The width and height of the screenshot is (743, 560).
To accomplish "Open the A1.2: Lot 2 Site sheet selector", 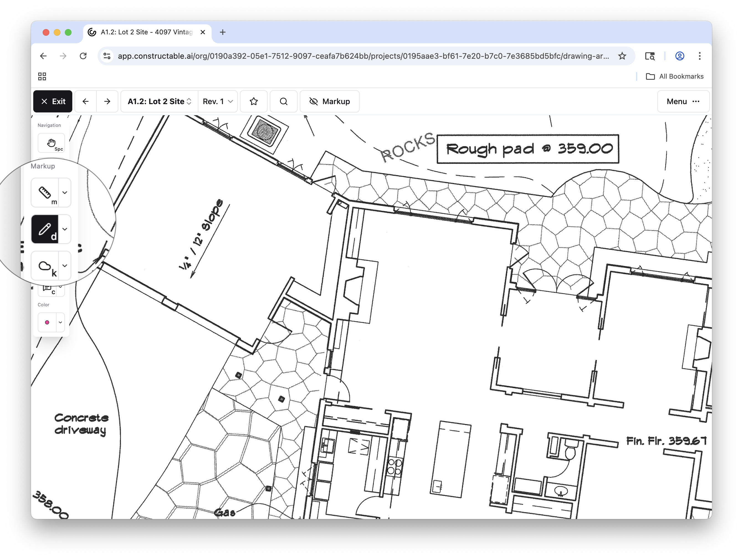I will click(159, 101).
